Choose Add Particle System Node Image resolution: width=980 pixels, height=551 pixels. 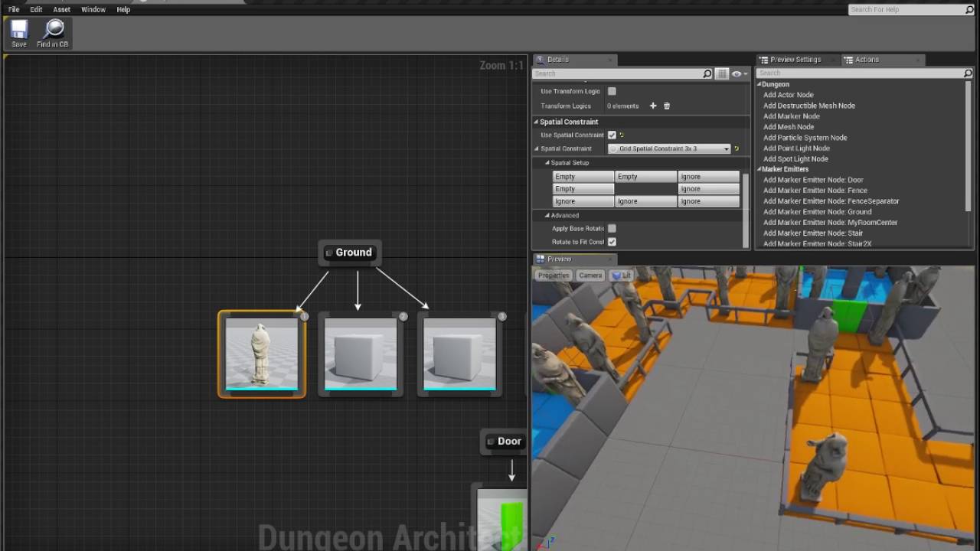(x=805, y=138)
